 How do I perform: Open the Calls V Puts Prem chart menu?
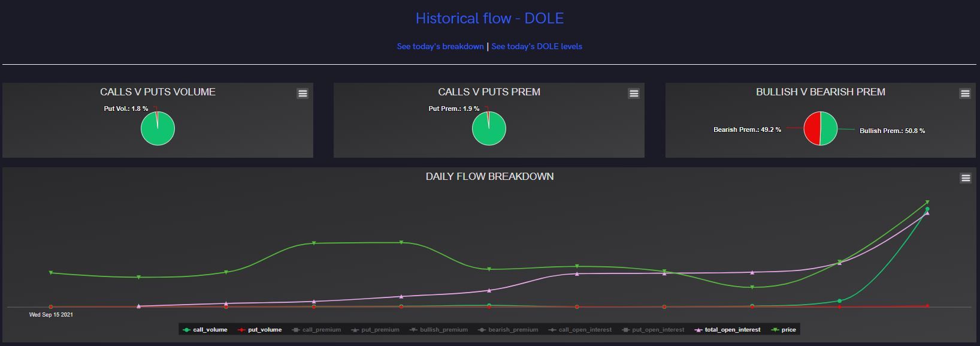click(x=634, y=94)
